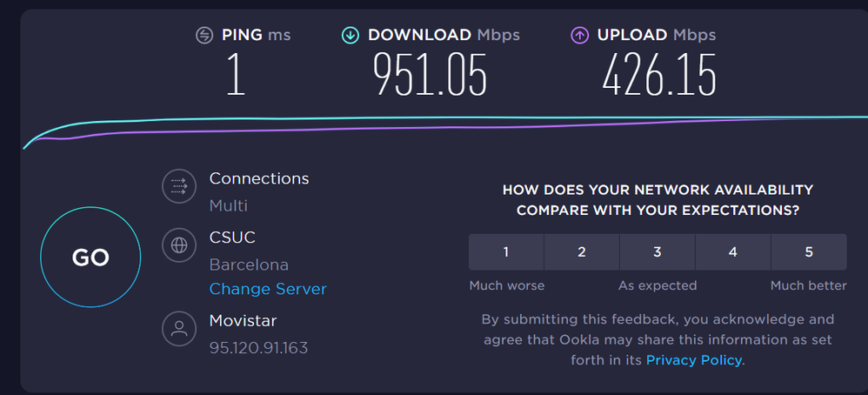868x395 pixels.
Task: Open the Change Server link
Action: point(268,289)
